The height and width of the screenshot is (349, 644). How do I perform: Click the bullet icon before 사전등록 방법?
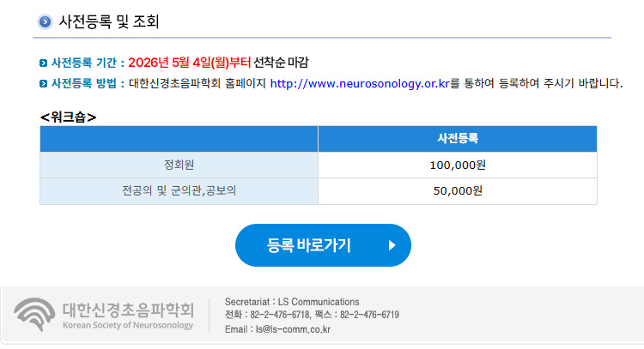click(x=44, y=84)
